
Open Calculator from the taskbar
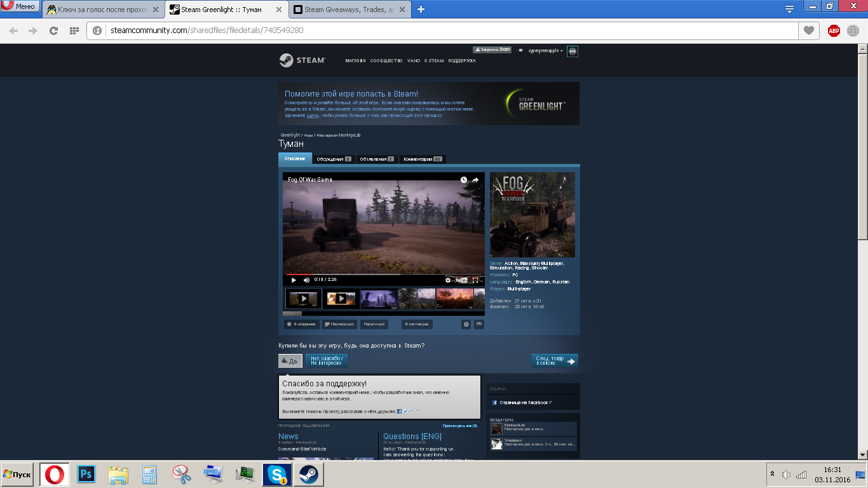click(150, 475)
